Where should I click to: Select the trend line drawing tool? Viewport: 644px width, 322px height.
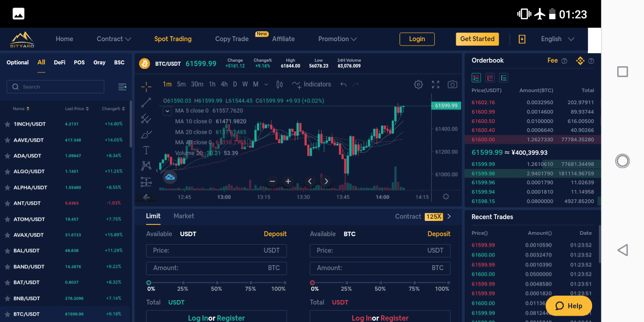146,102
